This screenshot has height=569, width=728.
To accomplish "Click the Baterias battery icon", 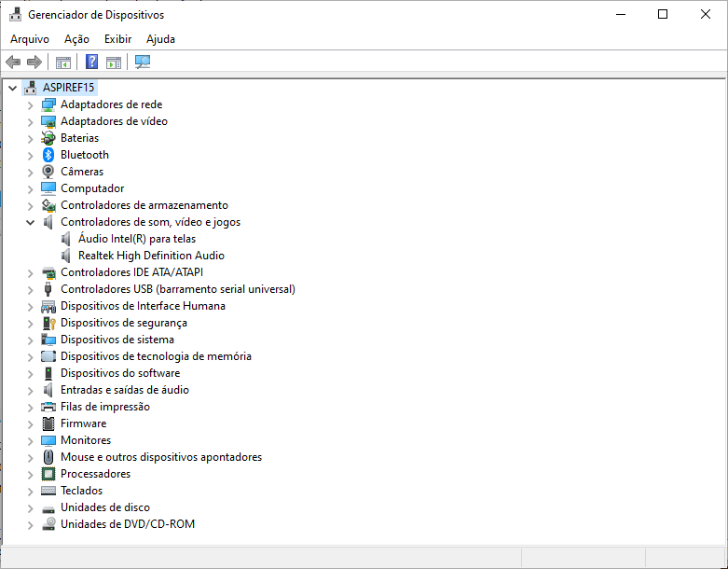I will tap(48, 138).
